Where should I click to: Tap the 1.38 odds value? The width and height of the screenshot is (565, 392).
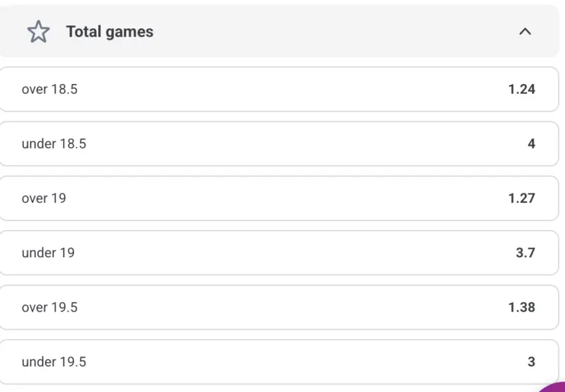pyautogui.click(x=521, y=307)
